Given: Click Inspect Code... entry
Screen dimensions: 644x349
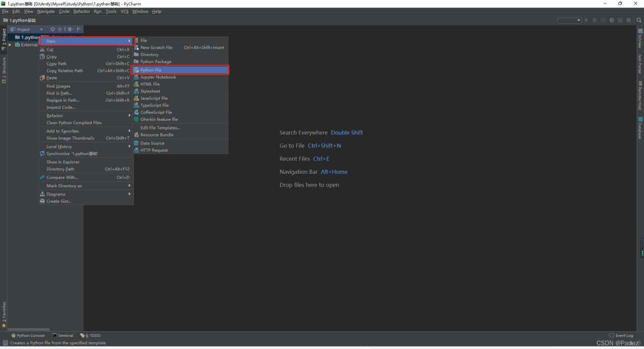Looking at the screenshot, I should tap(86, 107).
